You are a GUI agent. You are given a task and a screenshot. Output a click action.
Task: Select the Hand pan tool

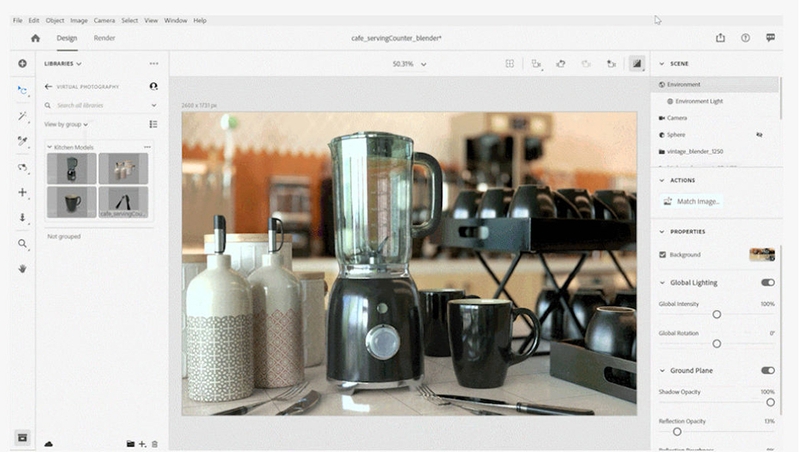point(22,269)
